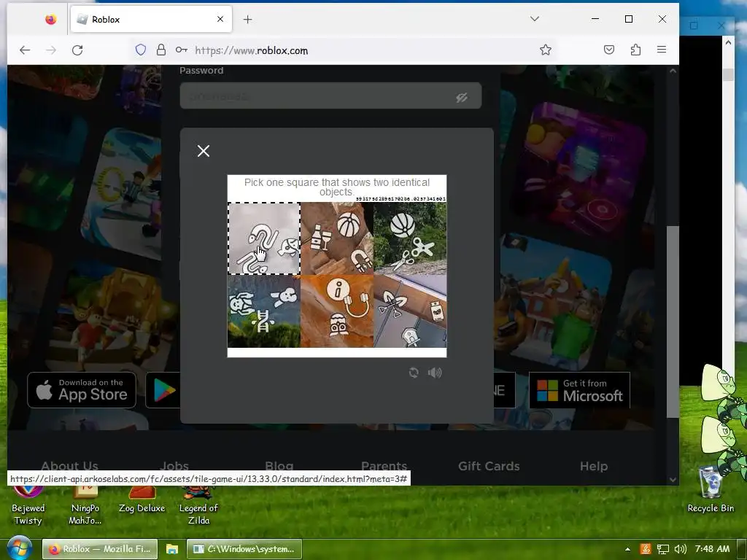This screenshot has width=747, height=560.
Task: Toggle password visibility eye icon
Action: pyautogui.click(x=461, y=97)
